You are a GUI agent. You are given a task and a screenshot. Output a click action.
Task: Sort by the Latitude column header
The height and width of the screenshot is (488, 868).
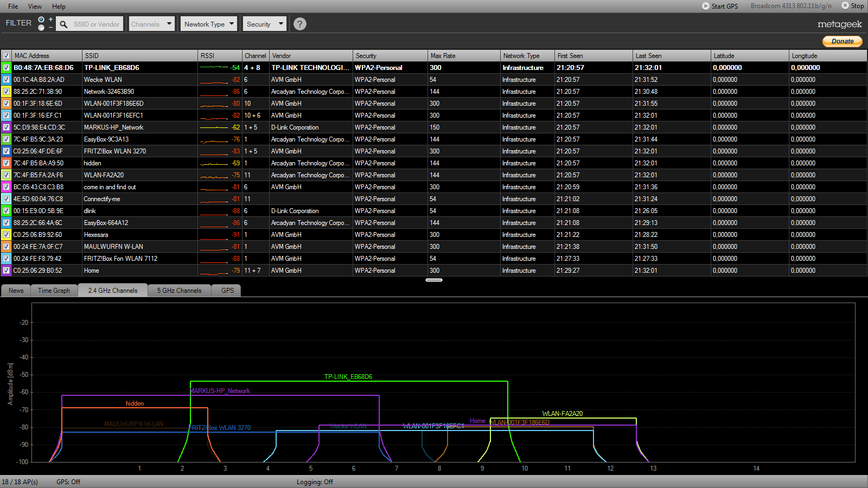click(x=750, y=56)
